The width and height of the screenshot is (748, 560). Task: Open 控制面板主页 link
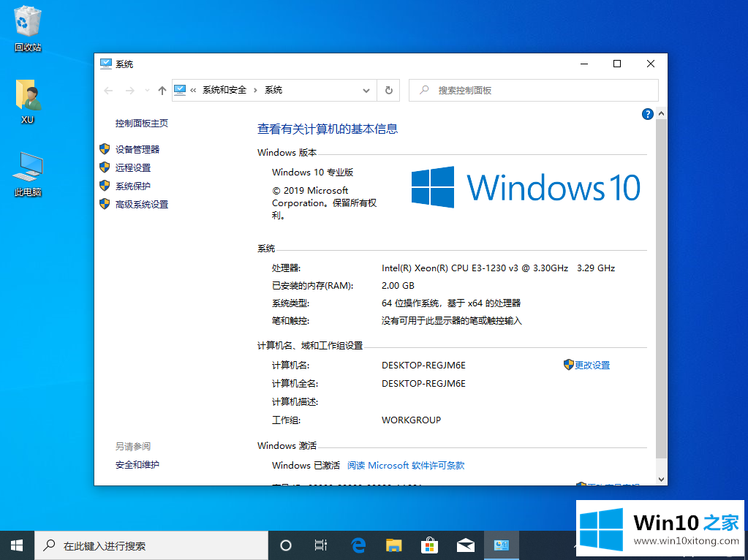142,123
